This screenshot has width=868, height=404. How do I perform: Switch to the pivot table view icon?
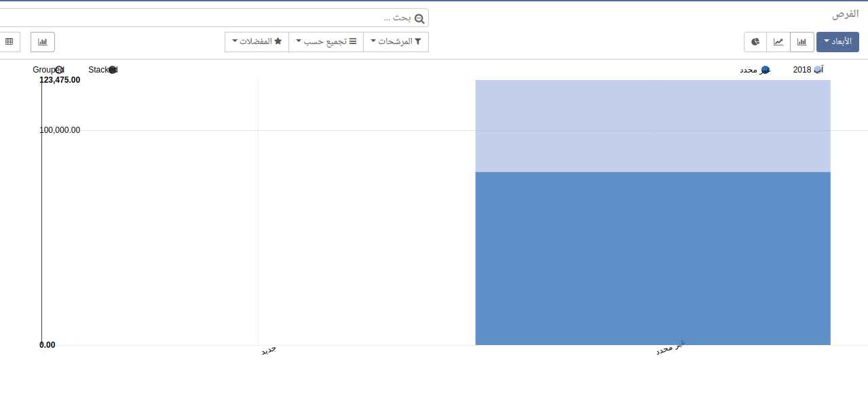click(x=10, y=42)
